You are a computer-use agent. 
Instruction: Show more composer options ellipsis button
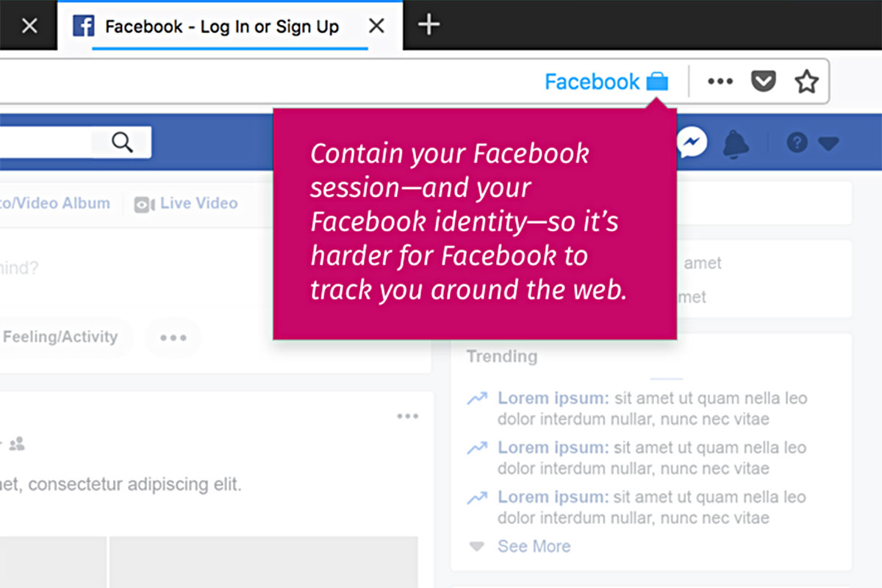tap(173, 338)
